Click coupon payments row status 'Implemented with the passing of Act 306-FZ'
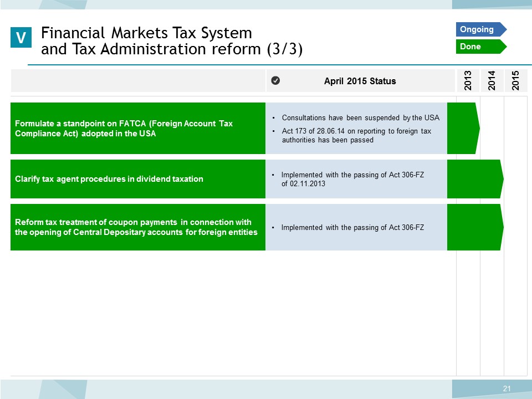The image size is (532, 399). (x=352, y=227)
